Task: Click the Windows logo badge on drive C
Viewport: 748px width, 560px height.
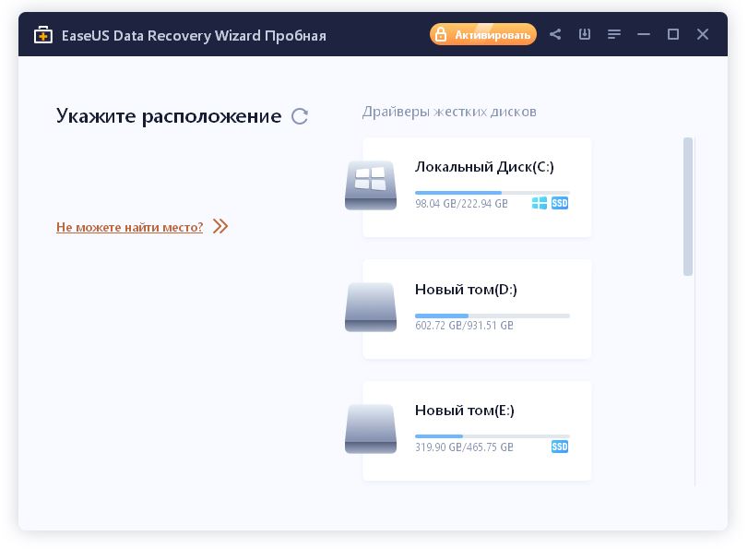Action: (x=539, y=203)
